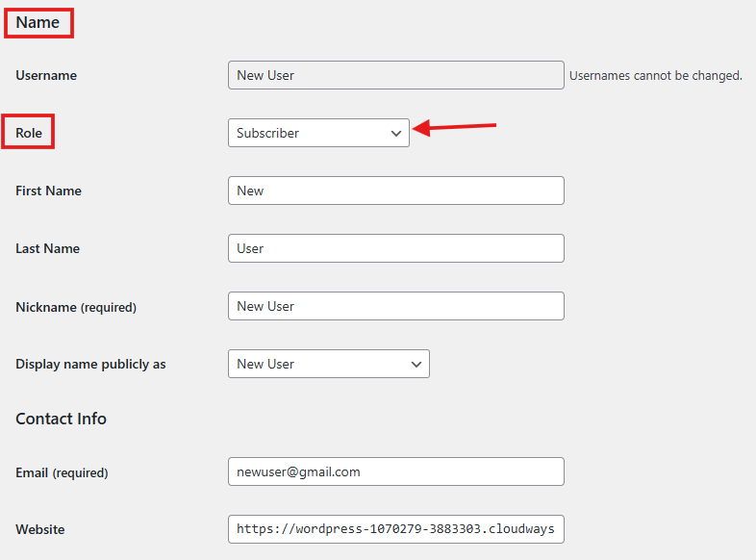This screenshot has width=756, height=560.
Task: Click the chevron in the Role select box
Action: (396, 134)
